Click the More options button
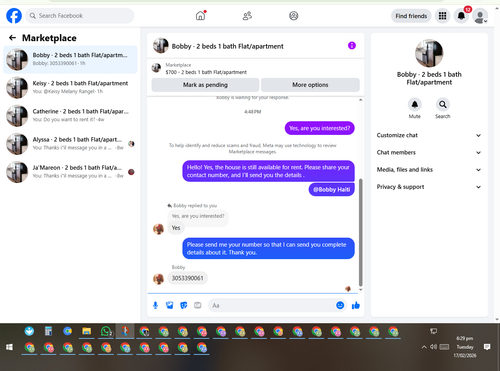 point(310,85)
